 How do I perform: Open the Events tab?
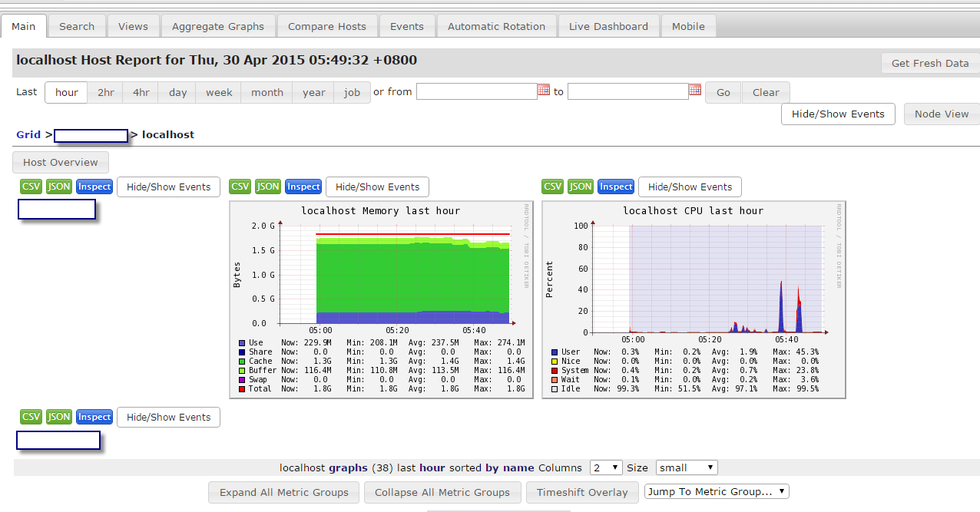coord(407,26)
